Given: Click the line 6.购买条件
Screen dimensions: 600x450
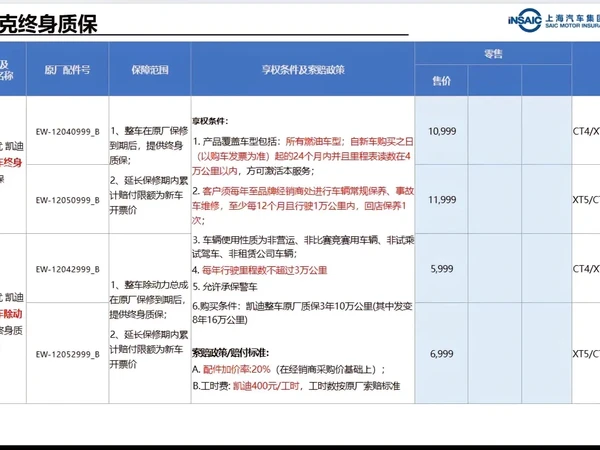Looking at the screenshot, I should [x=302, y=313].
